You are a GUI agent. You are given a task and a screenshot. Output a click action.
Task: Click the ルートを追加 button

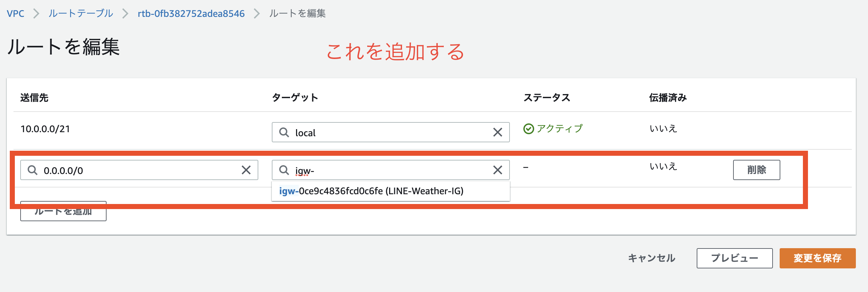point(63,211)
